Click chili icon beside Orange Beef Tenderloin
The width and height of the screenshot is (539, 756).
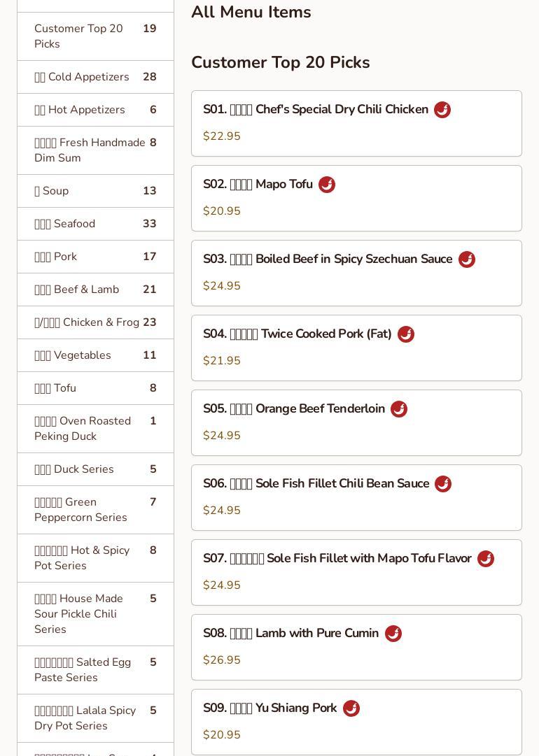coord(399,409)
